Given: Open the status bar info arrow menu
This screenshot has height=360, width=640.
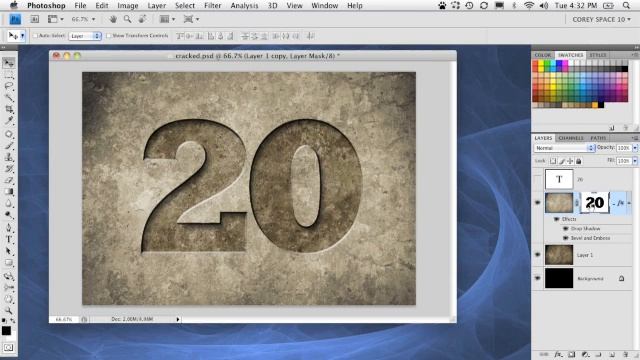Looking at the screenshot, I should click(178, 319).
